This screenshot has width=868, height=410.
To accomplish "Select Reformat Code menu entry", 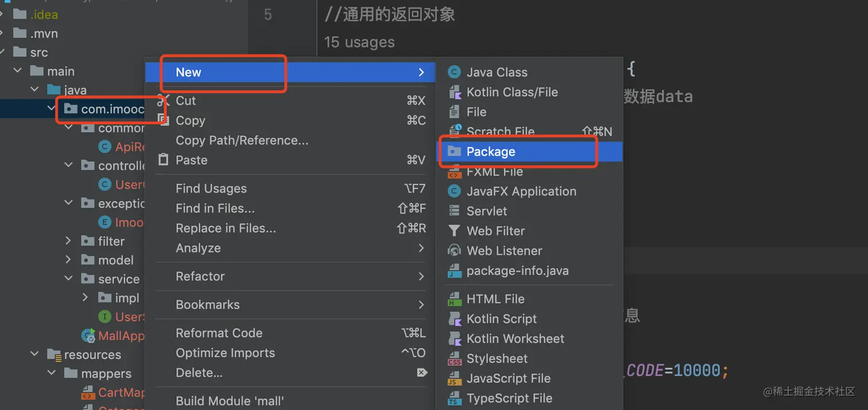I will pos(219,333).
